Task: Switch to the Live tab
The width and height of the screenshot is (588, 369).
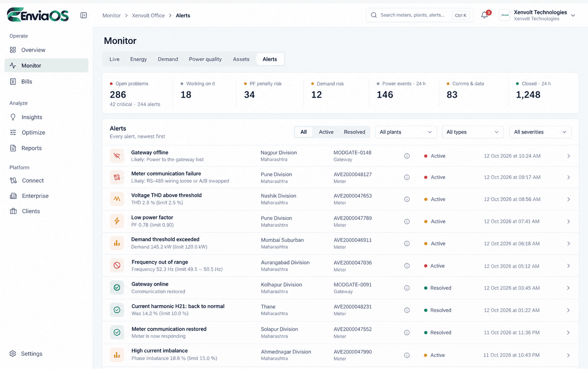Action: tap(114, 59)
